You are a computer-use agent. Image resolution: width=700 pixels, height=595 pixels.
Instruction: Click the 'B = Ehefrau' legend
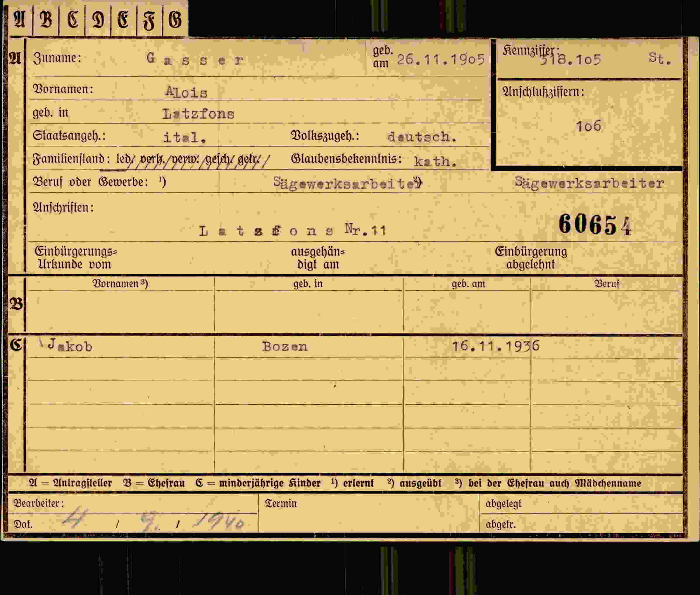(154, 483)
